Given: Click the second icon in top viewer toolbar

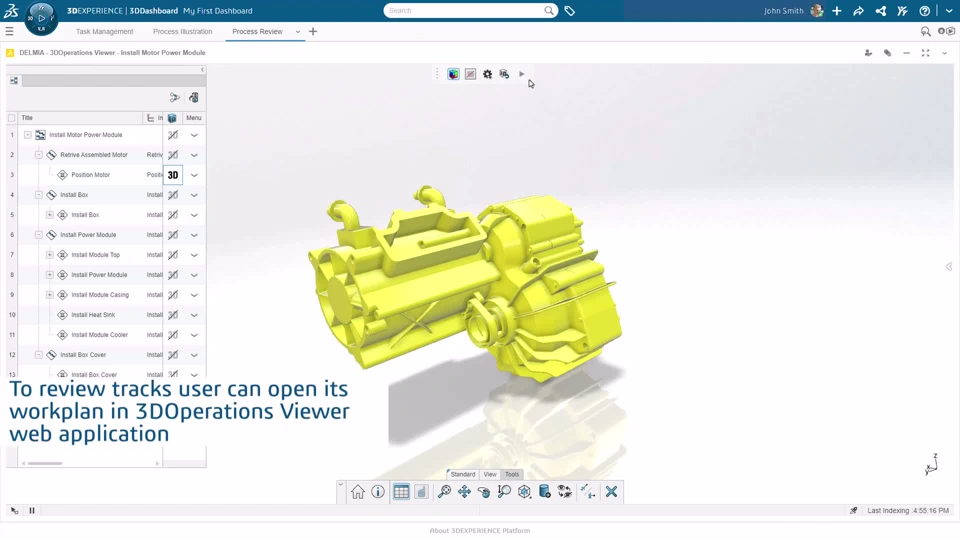Looking at the screenshot, I should pyautogui.click(x=470, y=74).
